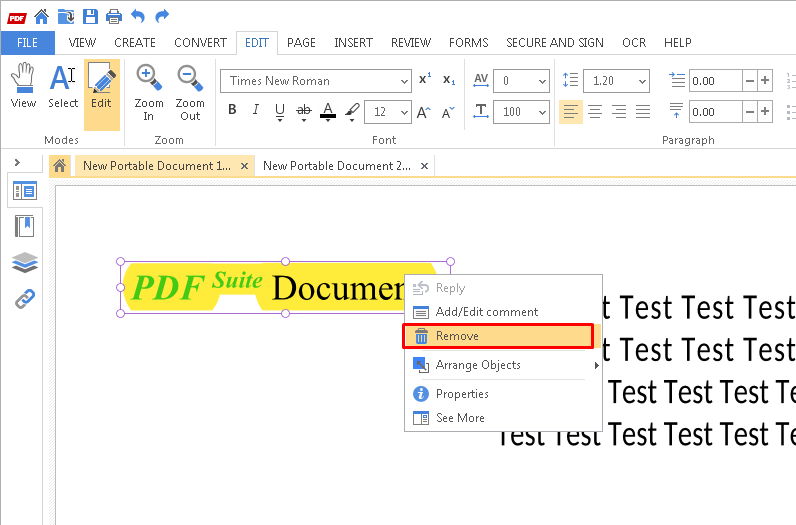Close the New Portable Document 2 tab
The image size is (796, 525).
coord(424,166)
